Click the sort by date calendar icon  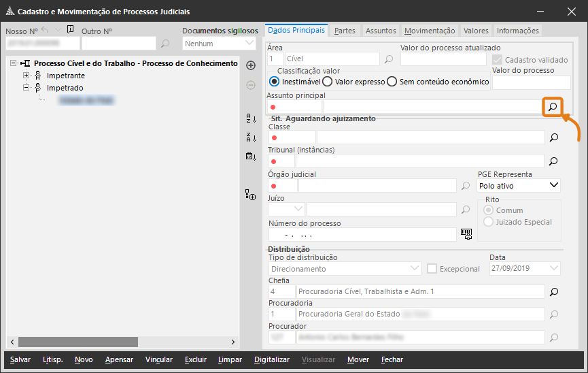250,157
